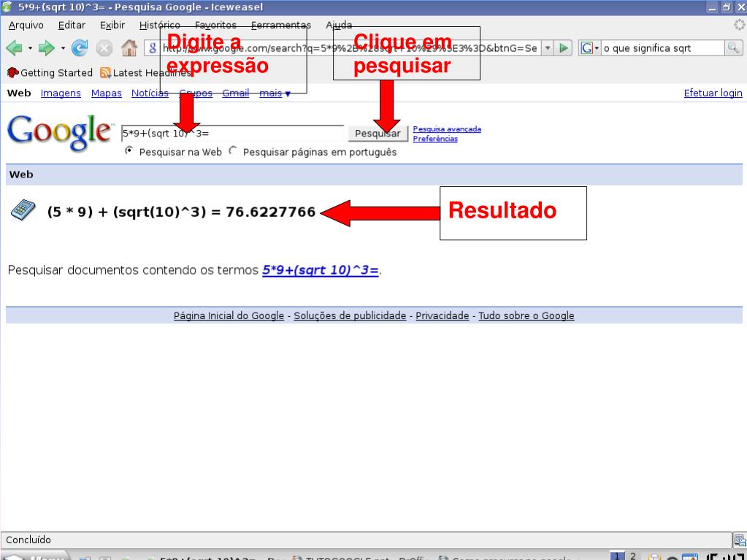Open the Gmail link
Viewport: 747px width, 560px height.
pyautogui.click(x=236, y=93)
